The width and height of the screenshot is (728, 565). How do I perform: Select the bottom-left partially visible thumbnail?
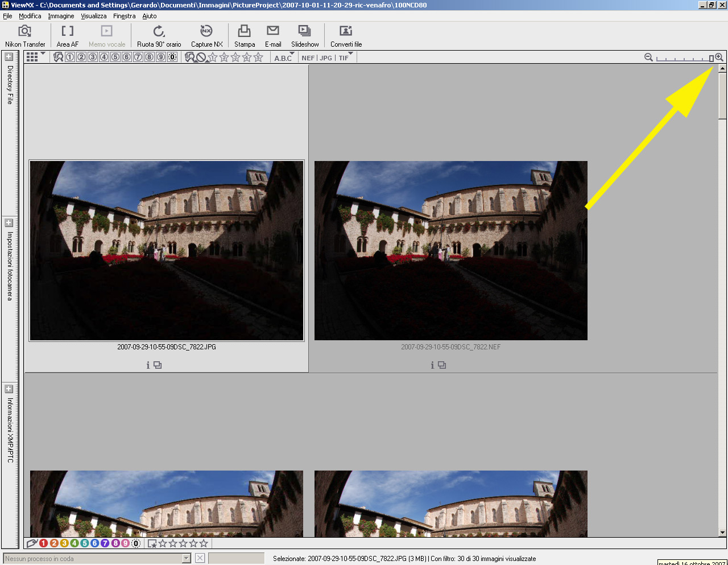click(x=167, y=504)
